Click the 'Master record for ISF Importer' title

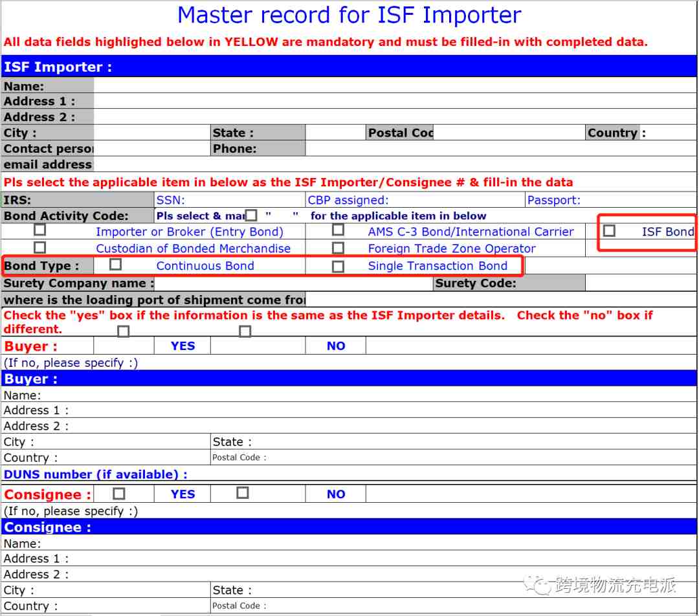[x=349, y=15]
